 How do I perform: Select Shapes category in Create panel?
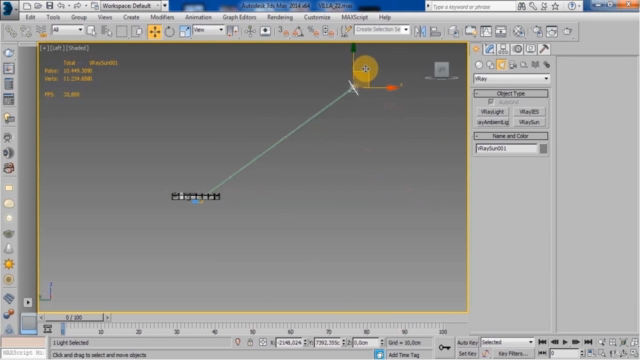(x=490, y=64)
